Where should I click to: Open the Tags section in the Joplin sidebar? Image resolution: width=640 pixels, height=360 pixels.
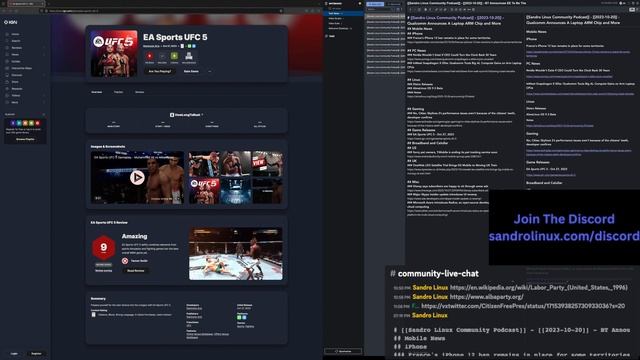(332, 36)
